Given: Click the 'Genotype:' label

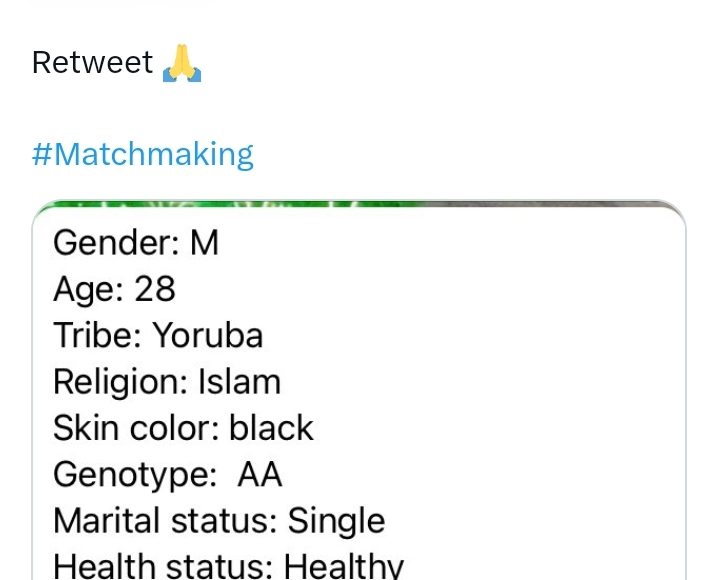Looking at the screenshot, I should [134, 474].
